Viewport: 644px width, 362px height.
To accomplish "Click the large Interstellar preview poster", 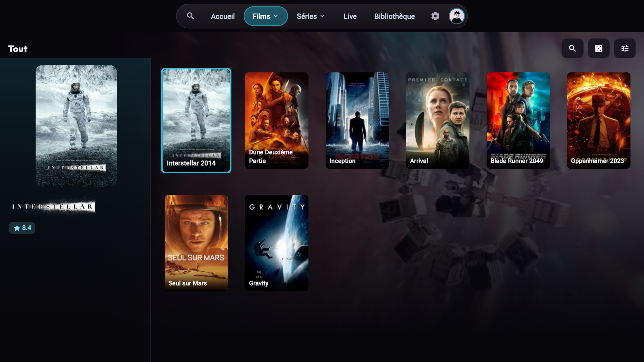I will 76,126.
